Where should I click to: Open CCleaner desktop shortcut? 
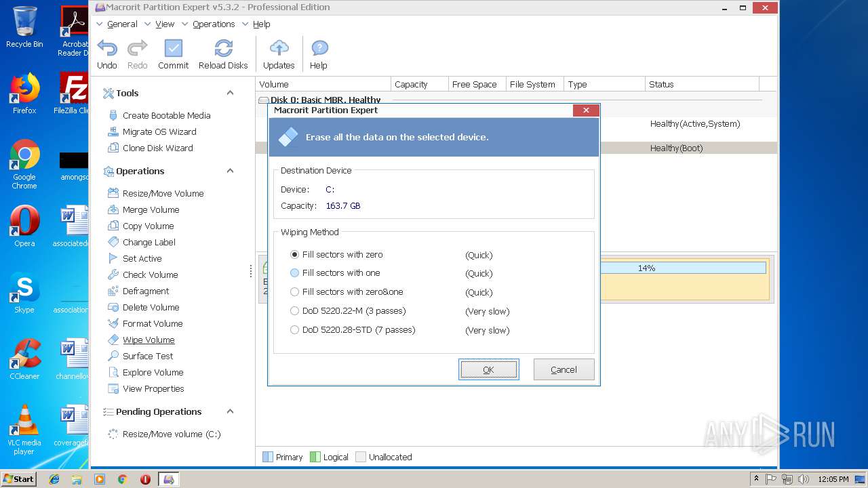(x=24, y=359)
